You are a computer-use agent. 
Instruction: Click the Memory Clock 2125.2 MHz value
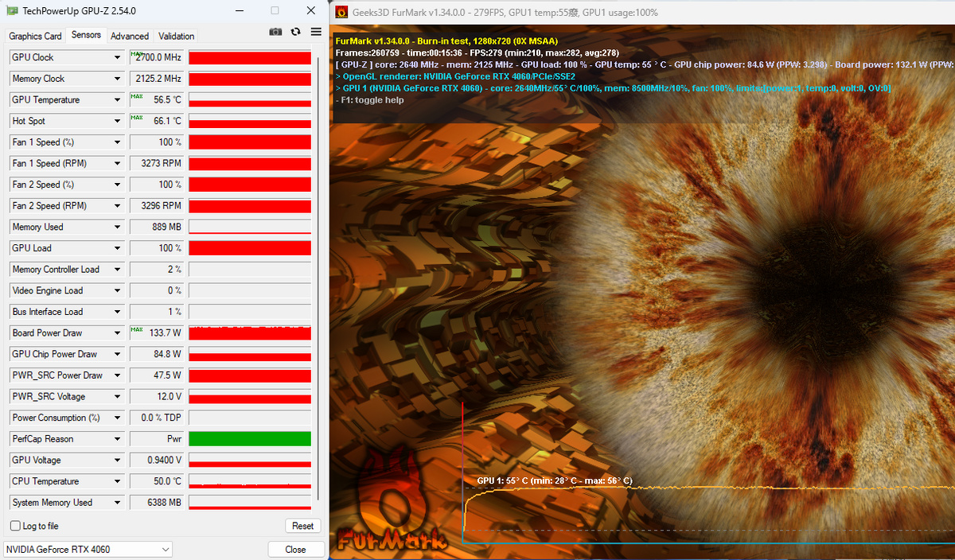tap(157, 79)
